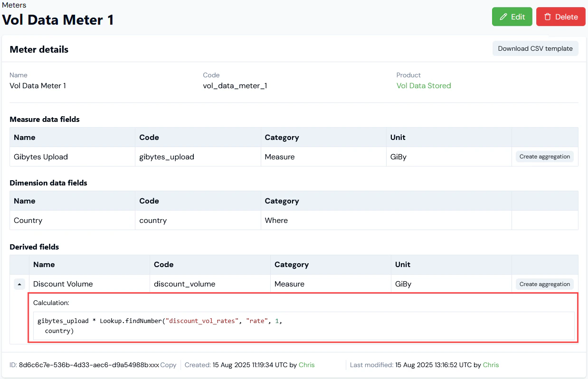The height and width of the screenshot is (379, 588).
Task: Click the red Delete button
Action: tap(561, 17)
